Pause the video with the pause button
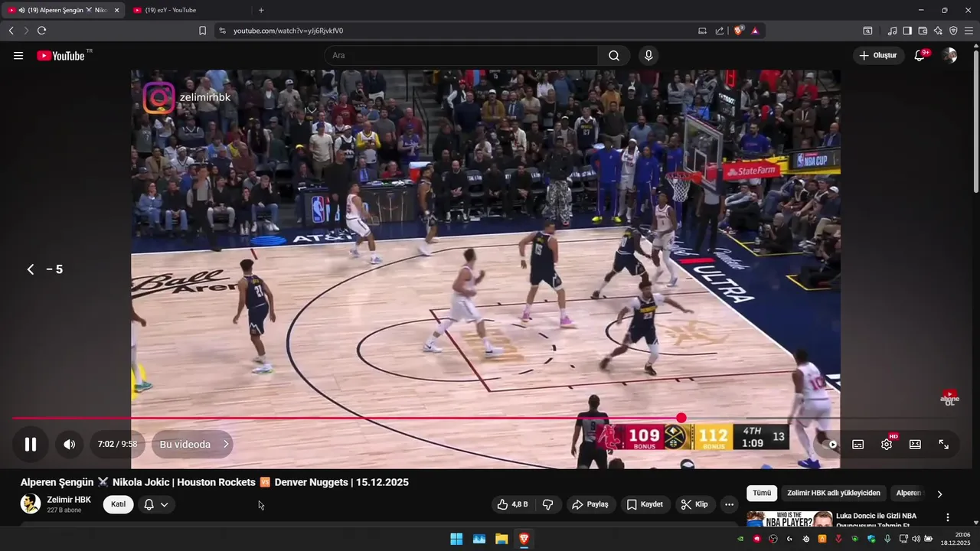Image resolution: width=980 pixels, height=551 pixels. point(31,444)
